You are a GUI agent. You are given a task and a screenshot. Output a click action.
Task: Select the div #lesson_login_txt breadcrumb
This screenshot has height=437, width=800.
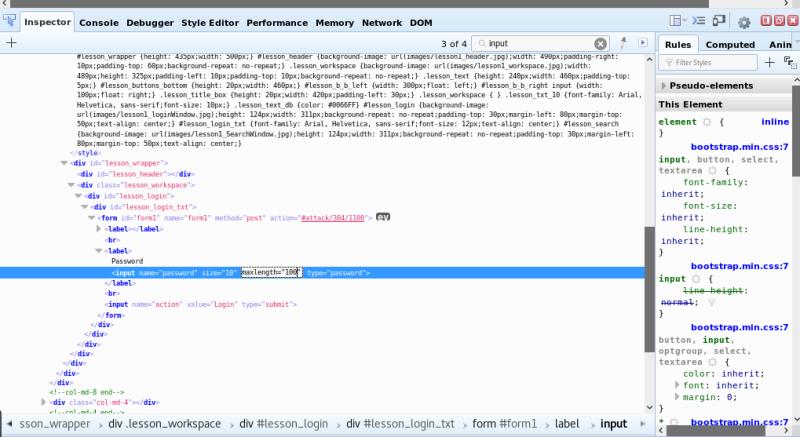point(400,424)
